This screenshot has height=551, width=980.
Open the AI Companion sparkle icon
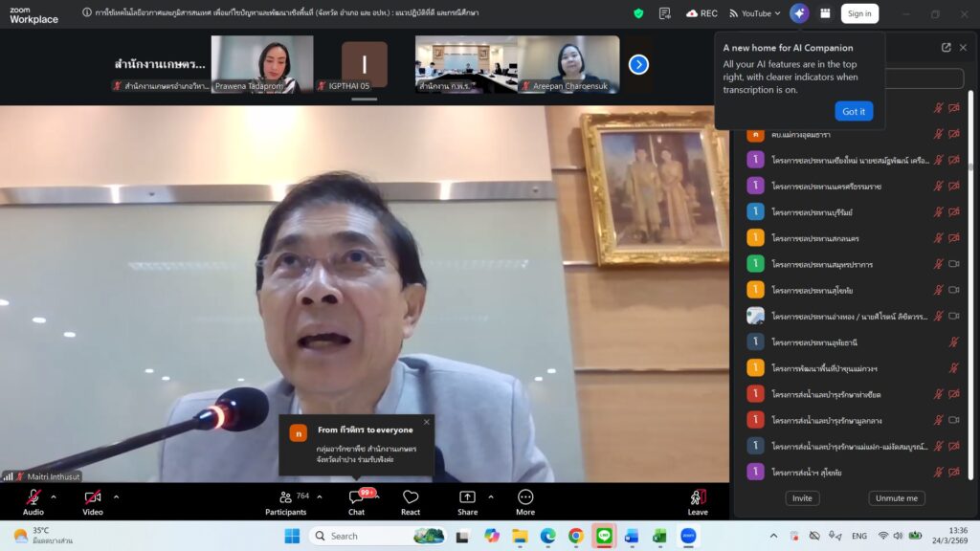coord(799,13)
